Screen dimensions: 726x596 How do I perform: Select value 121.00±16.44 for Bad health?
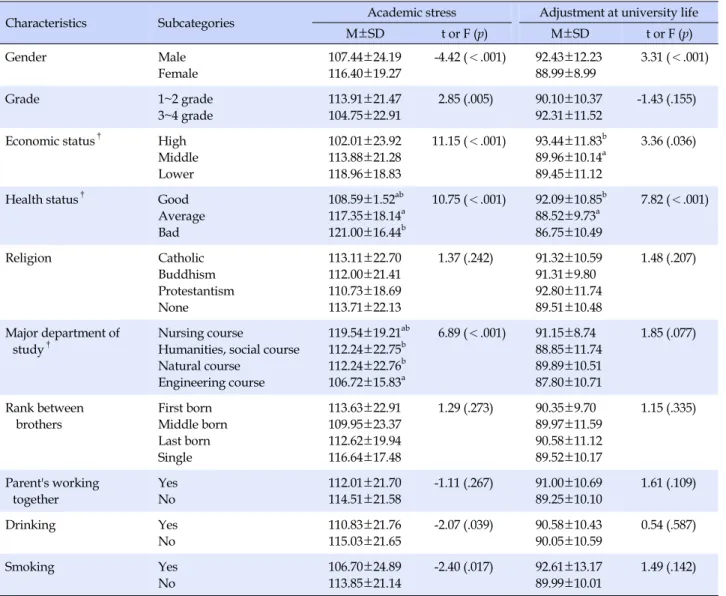(x=367, y=232)
